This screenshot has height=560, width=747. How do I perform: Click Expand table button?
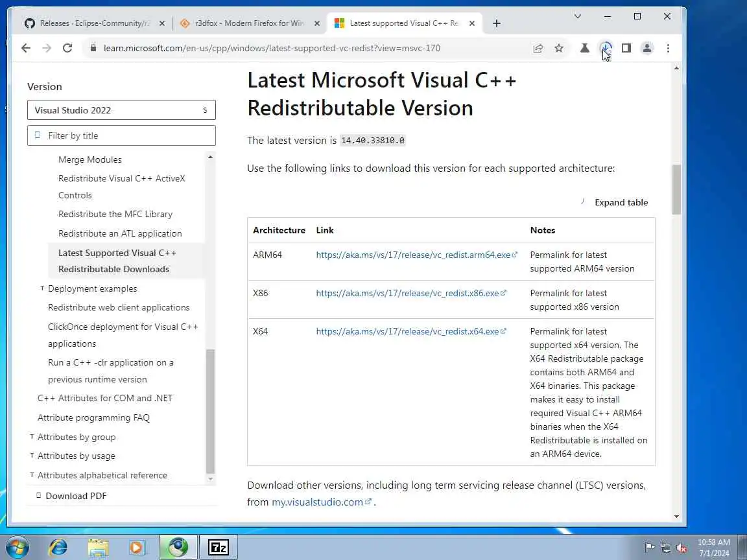pyautogui.click(x=615, y=202)
